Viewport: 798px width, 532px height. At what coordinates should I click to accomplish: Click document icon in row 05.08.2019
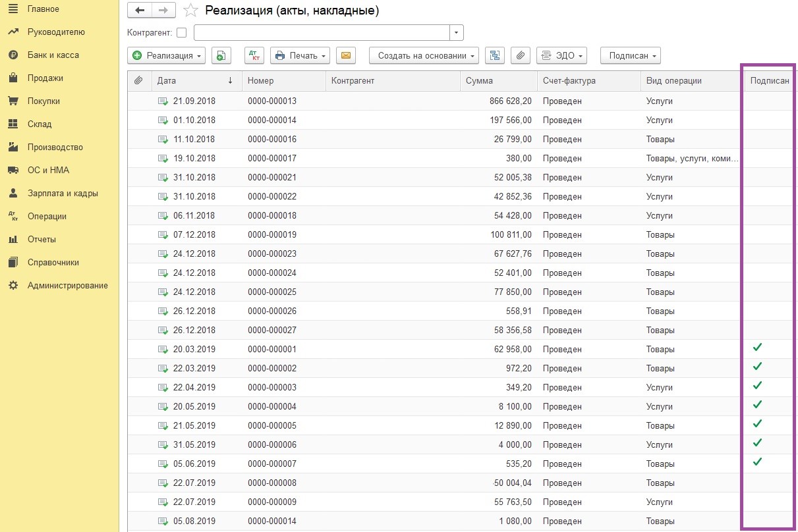coord(163,521)
